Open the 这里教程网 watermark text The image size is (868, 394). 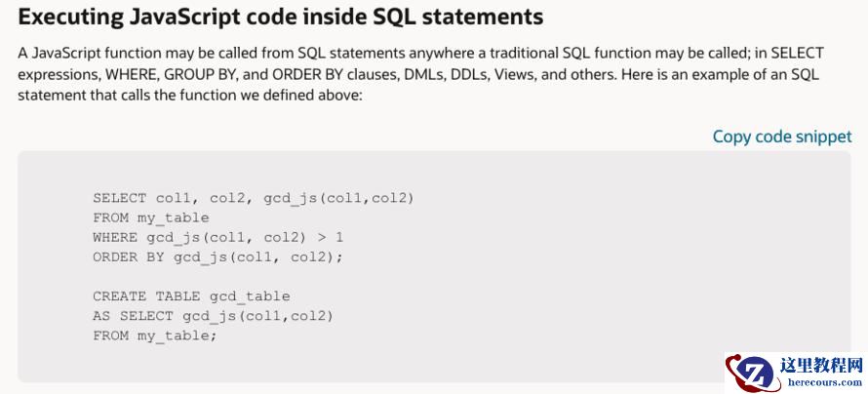(822, 366)
